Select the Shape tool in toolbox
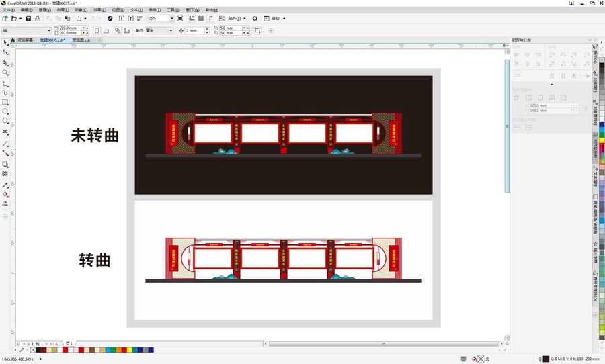Image resolution: width=605 pixels, height=364 pixels. (x=5, y=52)
